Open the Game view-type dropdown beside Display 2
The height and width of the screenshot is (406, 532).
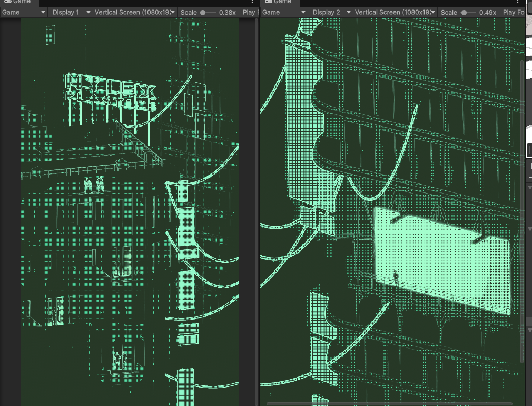pos(284,12)
